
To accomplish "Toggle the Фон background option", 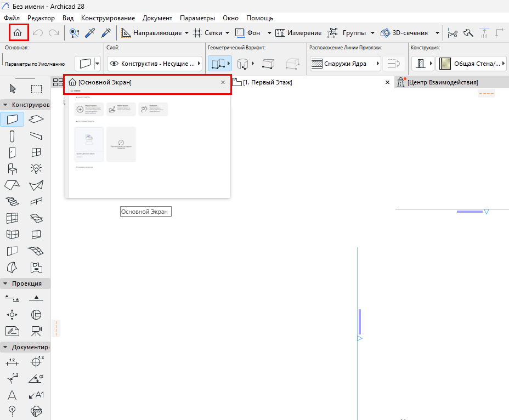I will coord(251,32).
